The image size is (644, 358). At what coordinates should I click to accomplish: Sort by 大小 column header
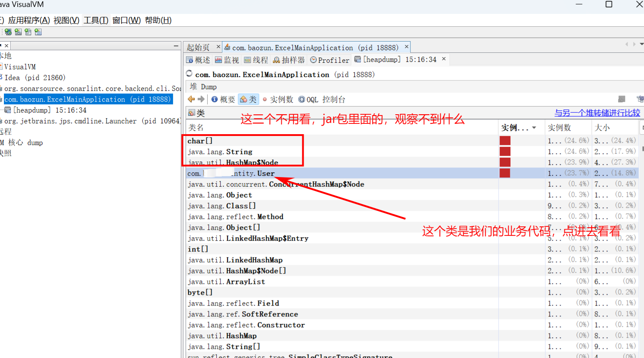[x=615, y=127]
